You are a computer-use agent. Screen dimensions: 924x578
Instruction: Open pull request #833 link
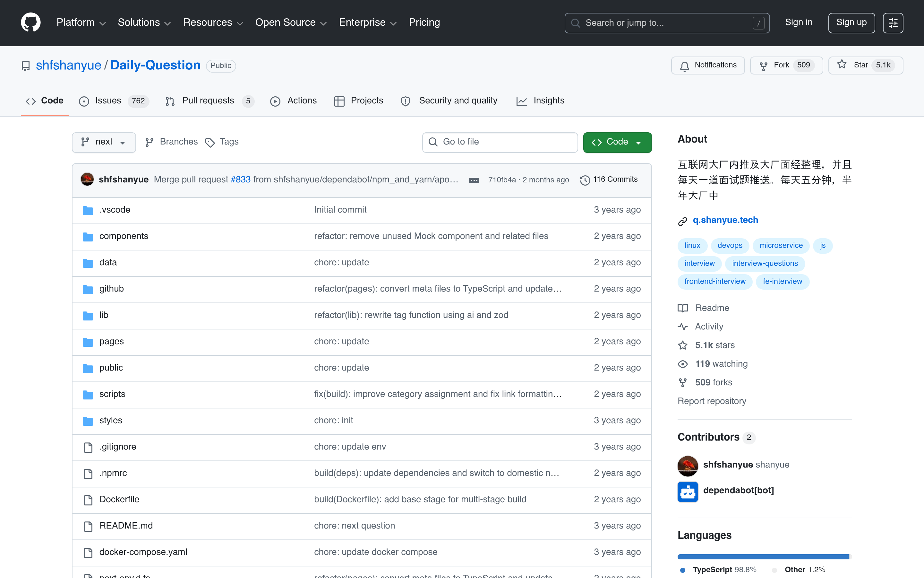tap(241, 180)
